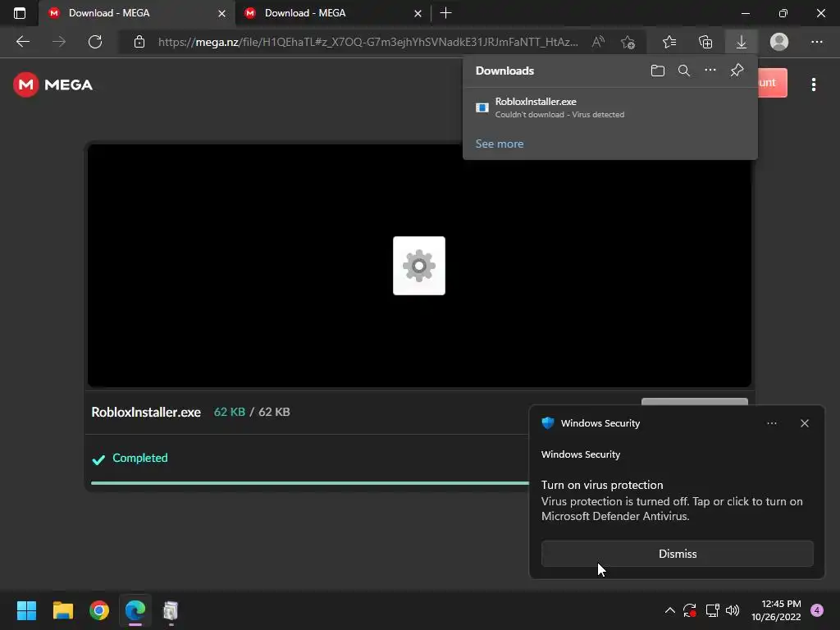Viewport: 840px width, 630px height.
Task: View site information lock icon
Action: point(139,42)
